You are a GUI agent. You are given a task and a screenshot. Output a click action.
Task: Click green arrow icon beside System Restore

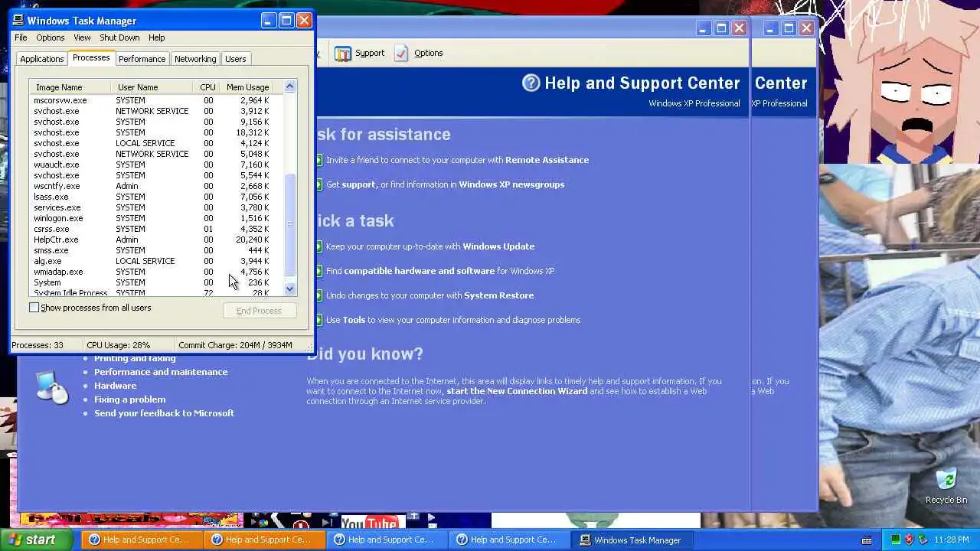pos(319,295)
